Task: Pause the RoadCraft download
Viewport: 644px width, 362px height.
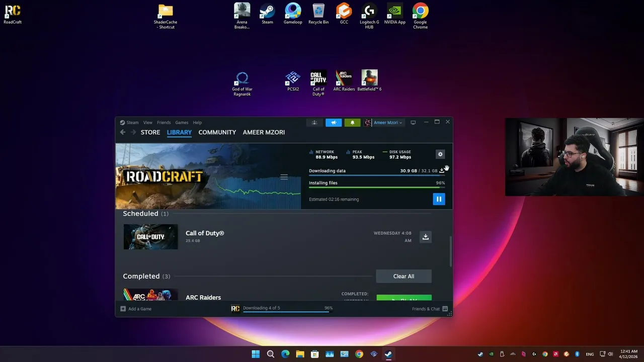Action: click(439, 199)
